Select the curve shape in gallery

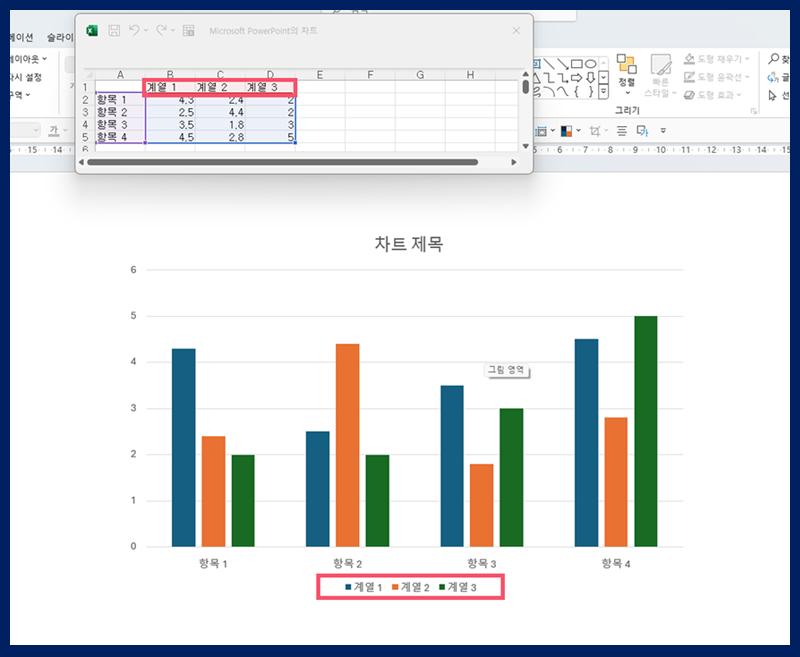(562, 92)
